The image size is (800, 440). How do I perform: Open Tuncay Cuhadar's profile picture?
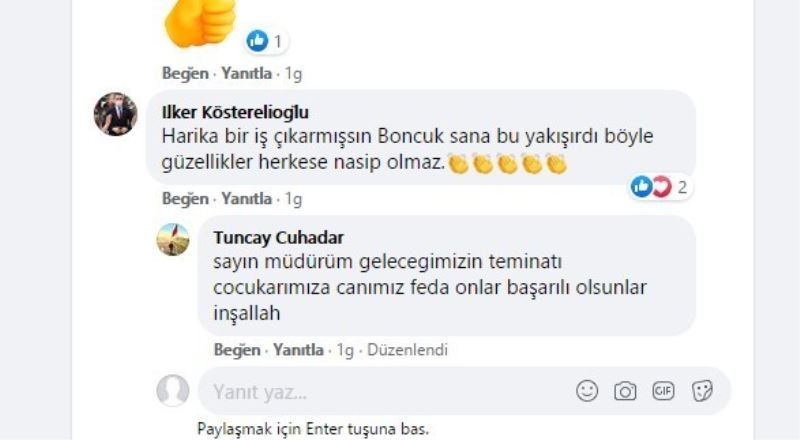point(173,239)
